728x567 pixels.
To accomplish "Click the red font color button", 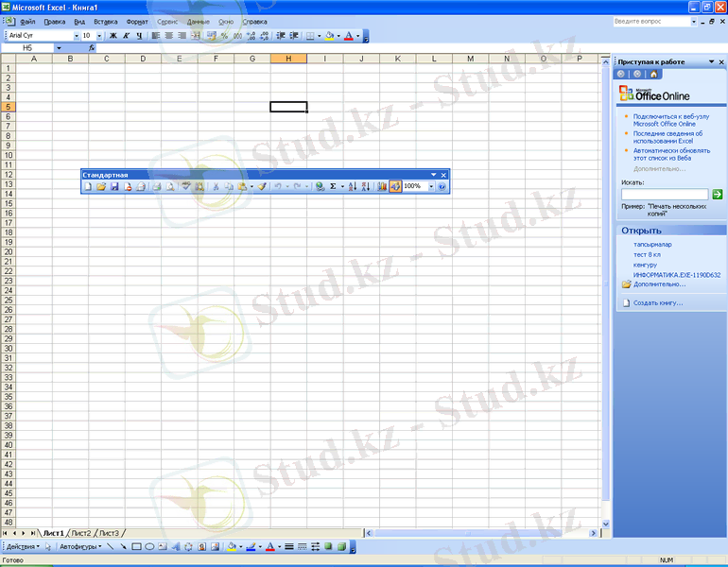I will 349,36.
